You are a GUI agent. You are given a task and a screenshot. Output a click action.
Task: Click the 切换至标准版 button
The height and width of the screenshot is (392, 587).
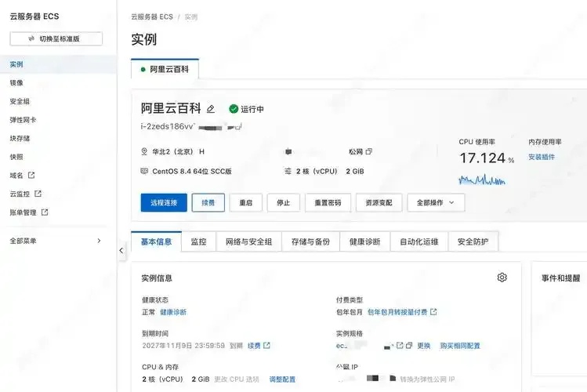56,38
